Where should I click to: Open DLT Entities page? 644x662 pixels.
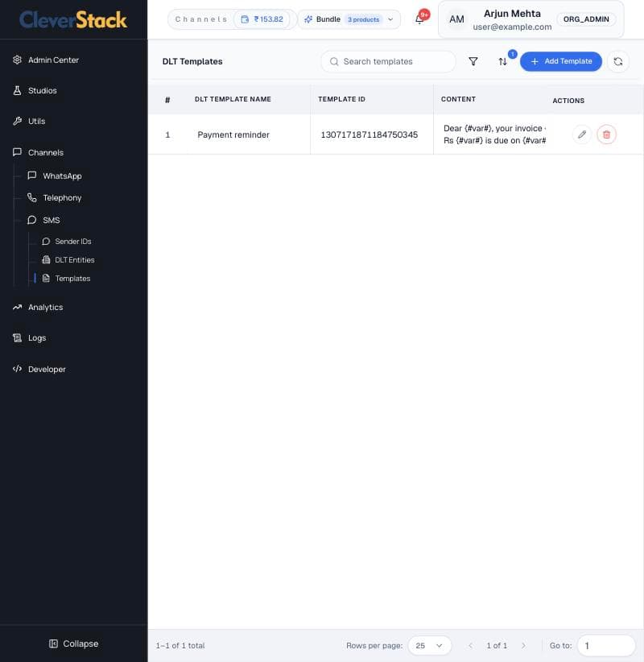[75, 260]
